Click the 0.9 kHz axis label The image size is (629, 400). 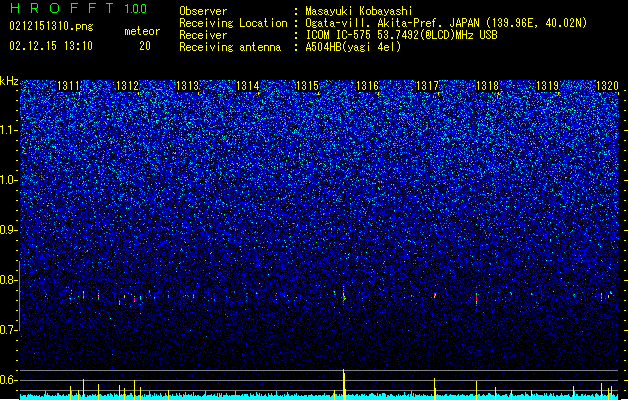click(9, 230)
